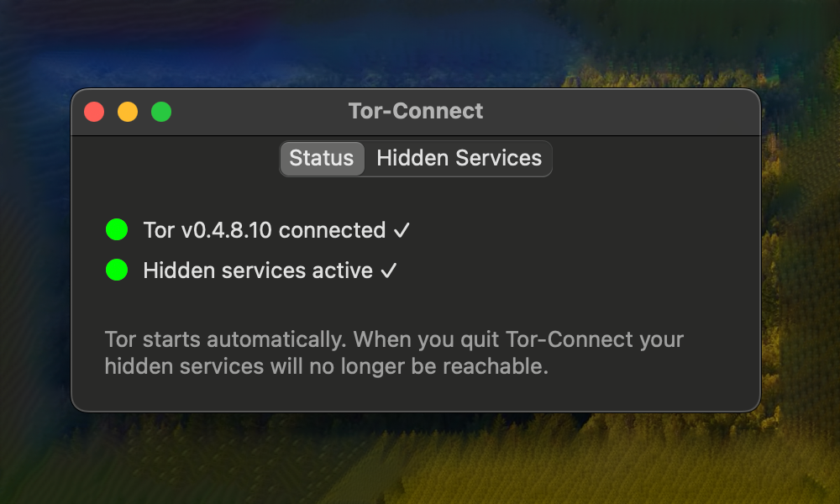Close the Tor-Connect window with red button
The height and width of the screenshot is (504, 840).
coord(94,112)
